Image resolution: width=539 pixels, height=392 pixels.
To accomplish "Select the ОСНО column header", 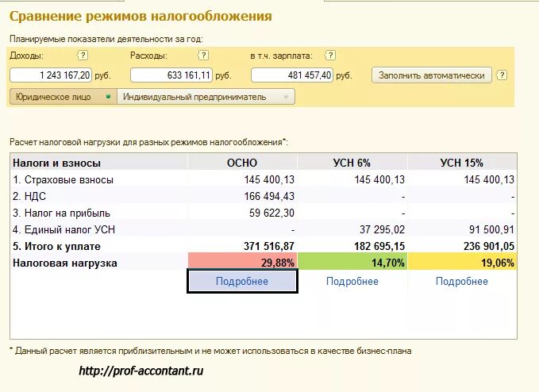I will (242, 163).
